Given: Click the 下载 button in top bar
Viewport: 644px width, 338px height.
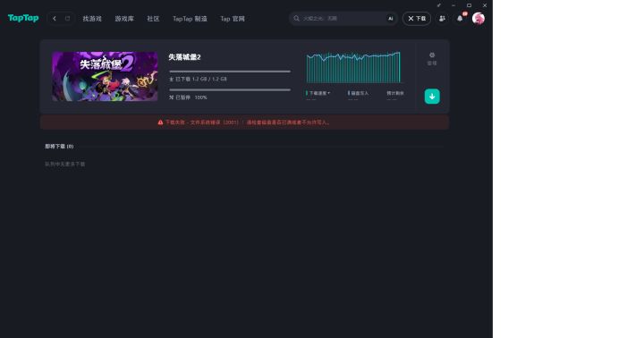Looking at the screenshot, I should pos(417,19).
